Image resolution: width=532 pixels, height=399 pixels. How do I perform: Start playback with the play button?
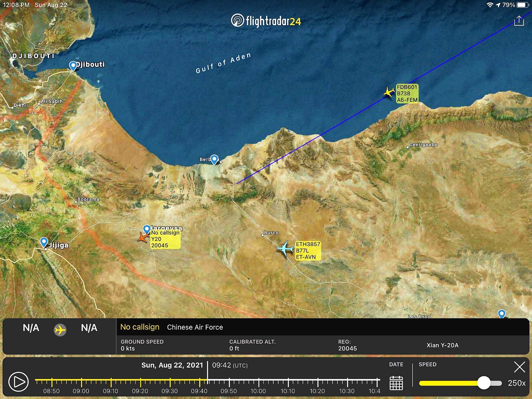[18, 382]
